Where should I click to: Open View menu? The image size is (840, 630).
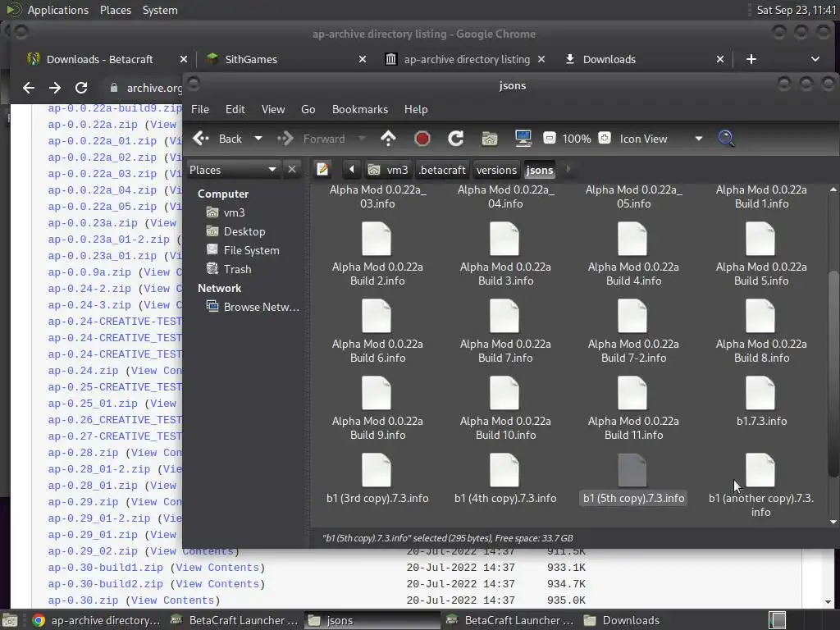tap(273, 109)
